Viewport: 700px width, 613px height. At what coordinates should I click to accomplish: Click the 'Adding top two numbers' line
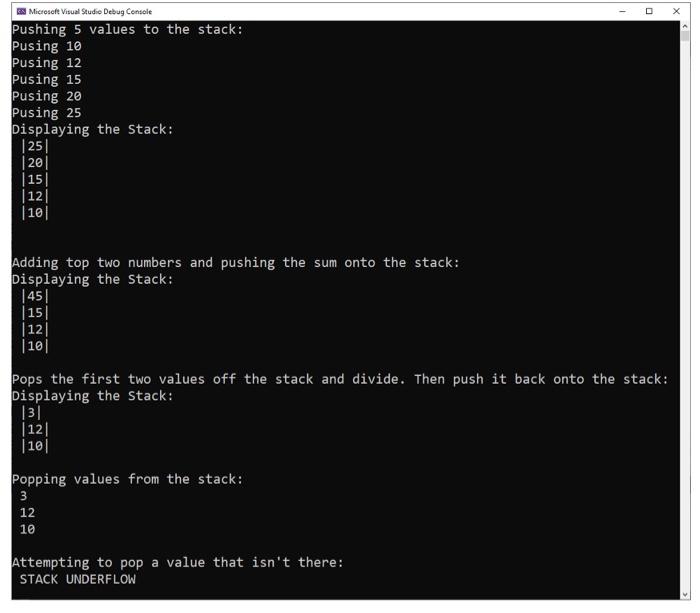(x=235, y=263)
